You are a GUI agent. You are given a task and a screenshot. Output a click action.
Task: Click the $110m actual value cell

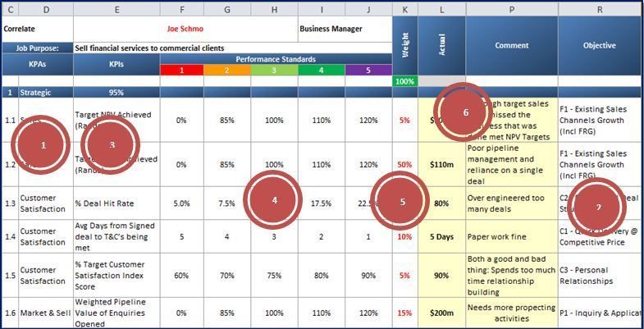pos(442,165)
